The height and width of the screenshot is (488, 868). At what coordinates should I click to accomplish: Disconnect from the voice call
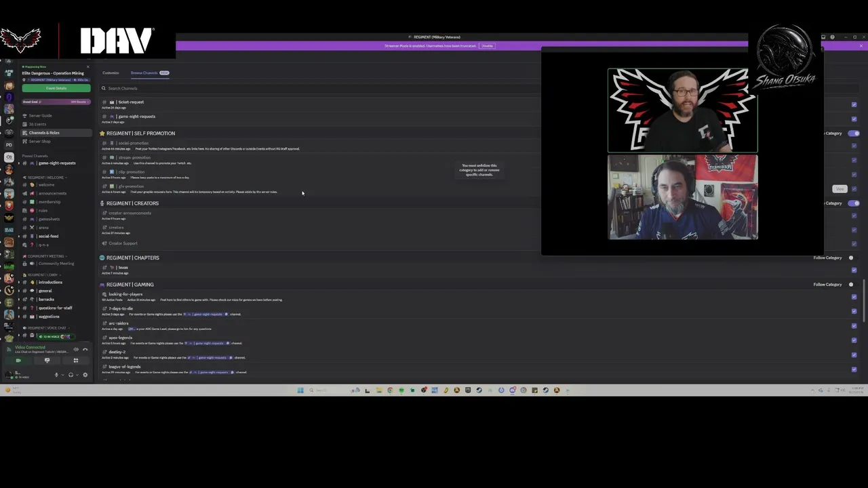click(x=85, y=349)
